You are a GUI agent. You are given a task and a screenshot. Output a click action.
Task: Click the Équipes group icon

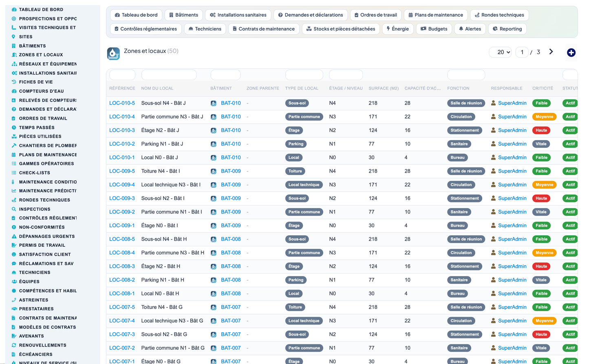(14, 281)
